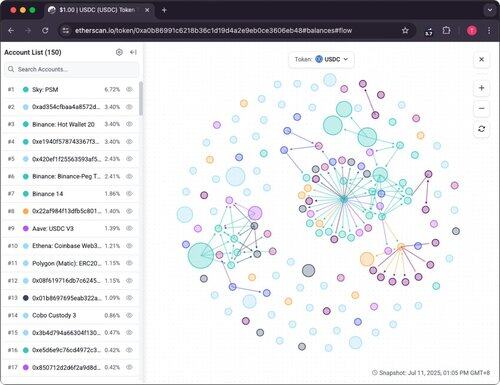The image size is (500, 385).
Task: Open a new browser tab
Action: click(x=164, y=10)
